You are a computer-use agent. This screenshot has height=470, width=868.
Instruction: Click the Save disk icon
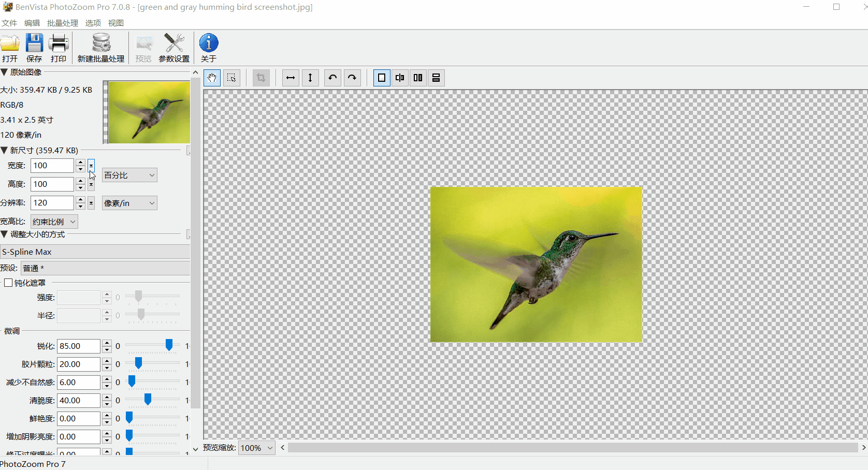tap(34, 48)
